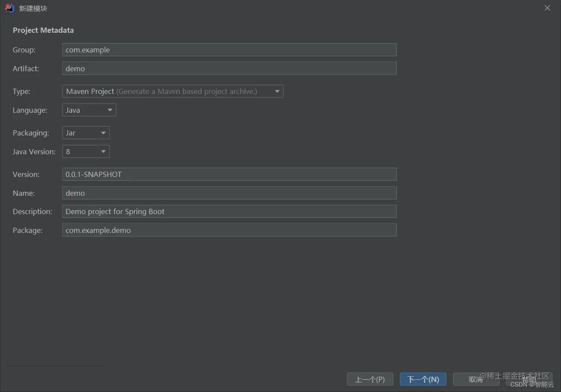
Task: Cancel the wizard with 取消 button
Action: (476, 379)
